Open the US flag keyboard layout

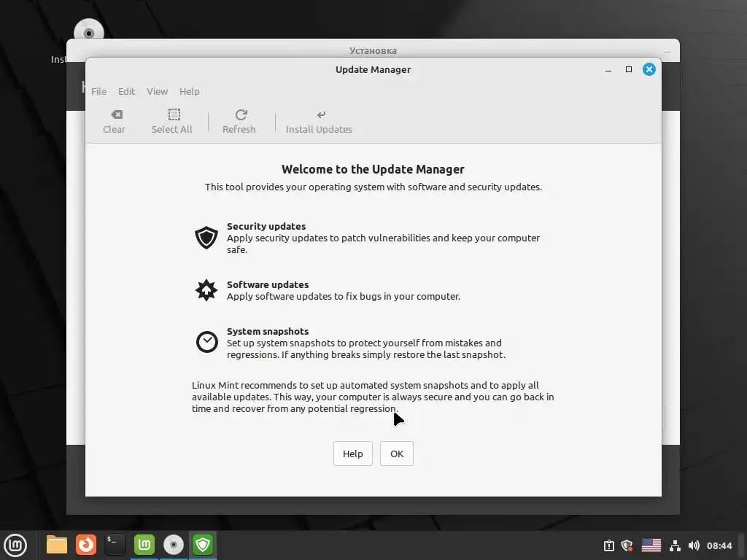point(651,545)
